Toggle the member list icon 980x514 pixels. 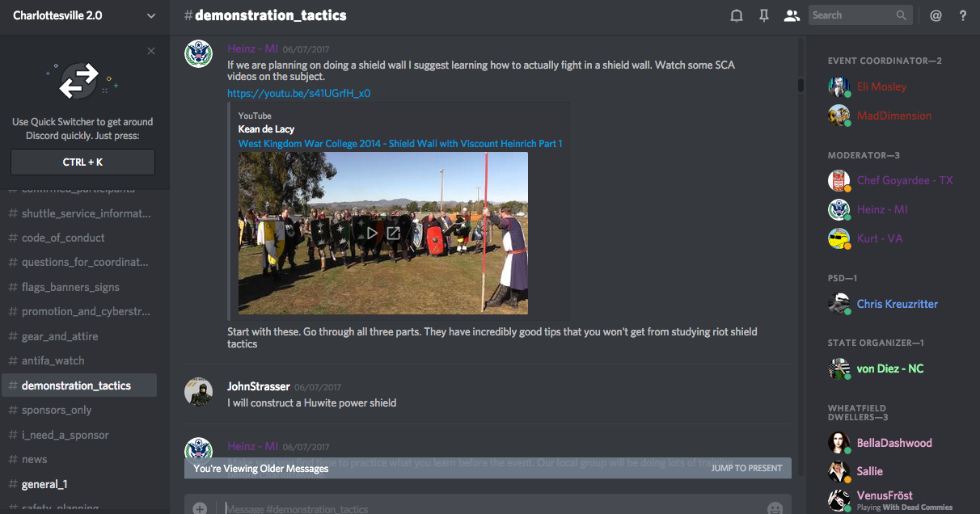792,15
